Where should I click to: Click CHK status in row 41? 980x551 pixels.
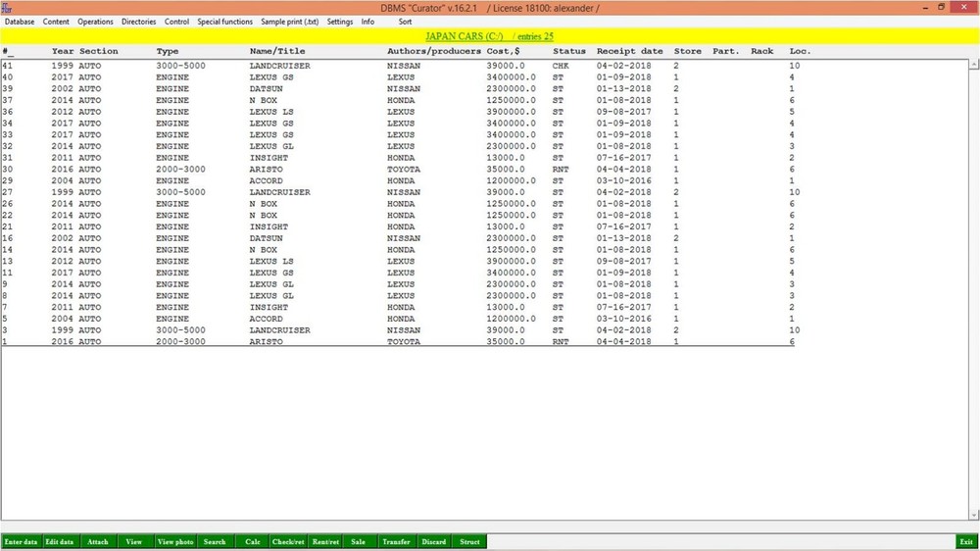[x=560, y=66]
